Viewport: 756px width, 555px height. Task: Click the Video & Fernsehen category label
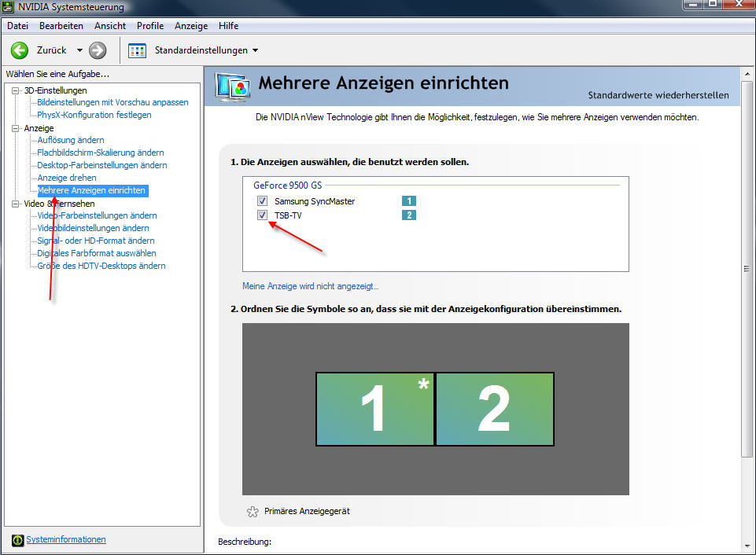59,204
